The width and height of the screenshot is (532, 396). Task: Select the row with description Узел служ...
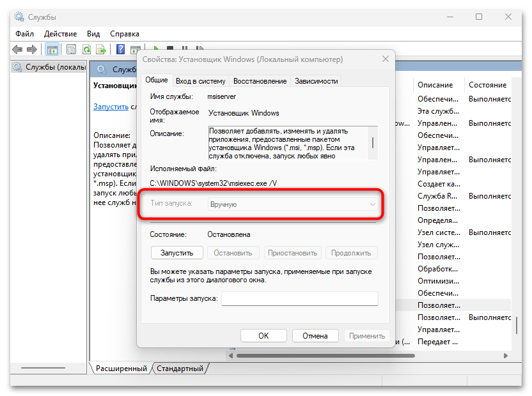(x=439, y=245)
